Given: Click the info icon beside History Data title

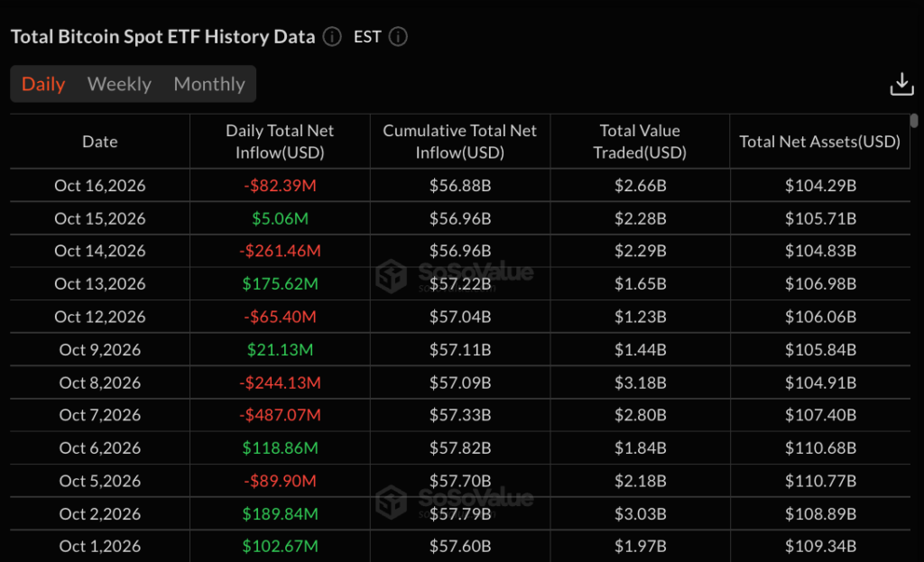Looking at the screenshot, I should pos(332,36).
